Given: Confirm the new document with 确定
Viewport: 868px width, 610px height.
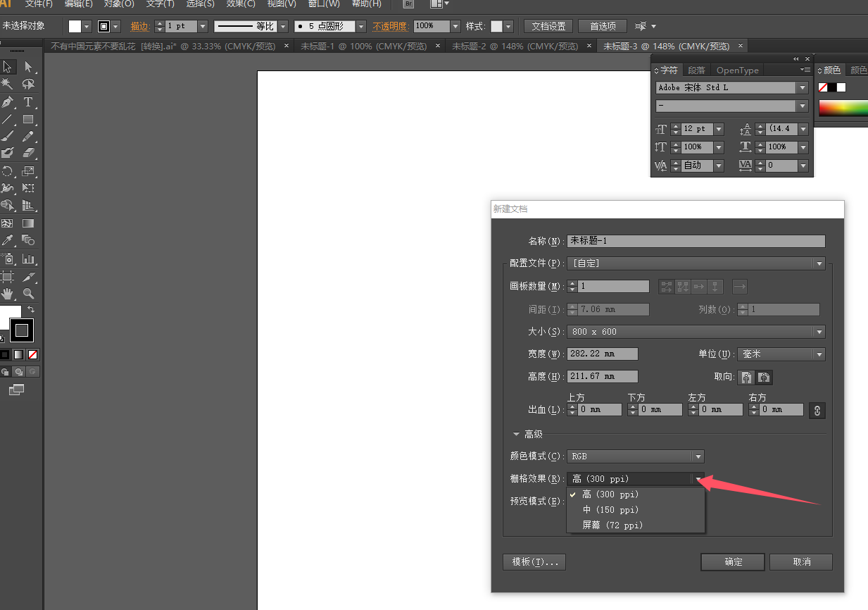Looking at the screenshot, I should click(732, 562).
